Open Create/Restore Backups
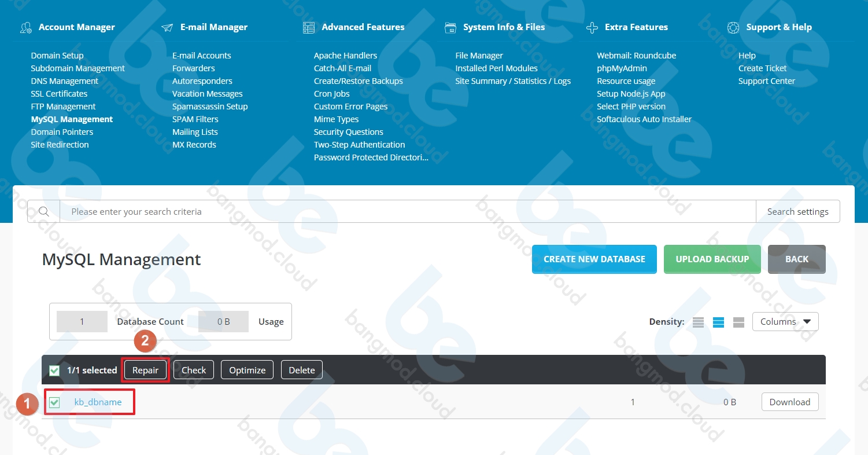This screenshot has width=868, height=455. click(x=359, y=81)
